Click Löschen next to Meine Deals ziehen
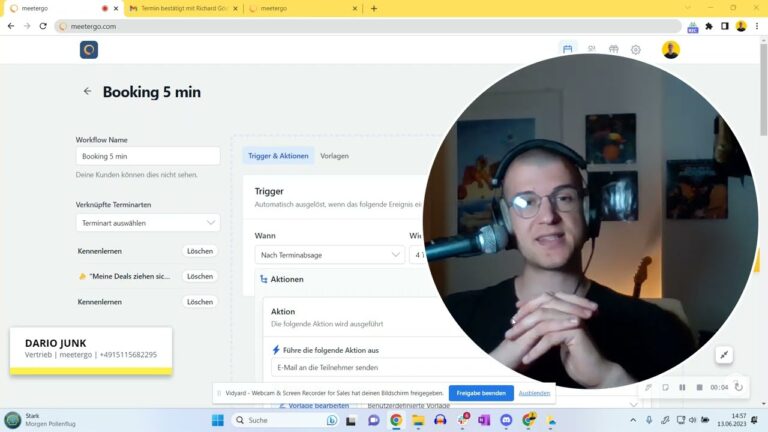This screenshot has width=768, height=432. (x=200, y=276)
